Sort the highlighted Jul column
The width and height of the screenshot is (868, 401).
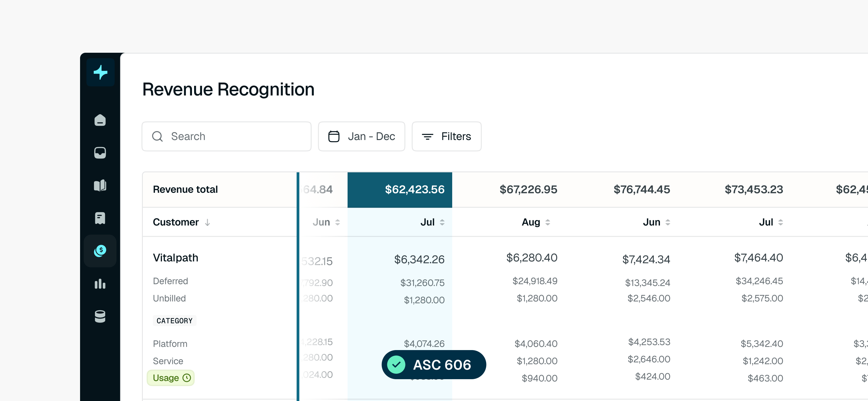click(x=442, y=222)
